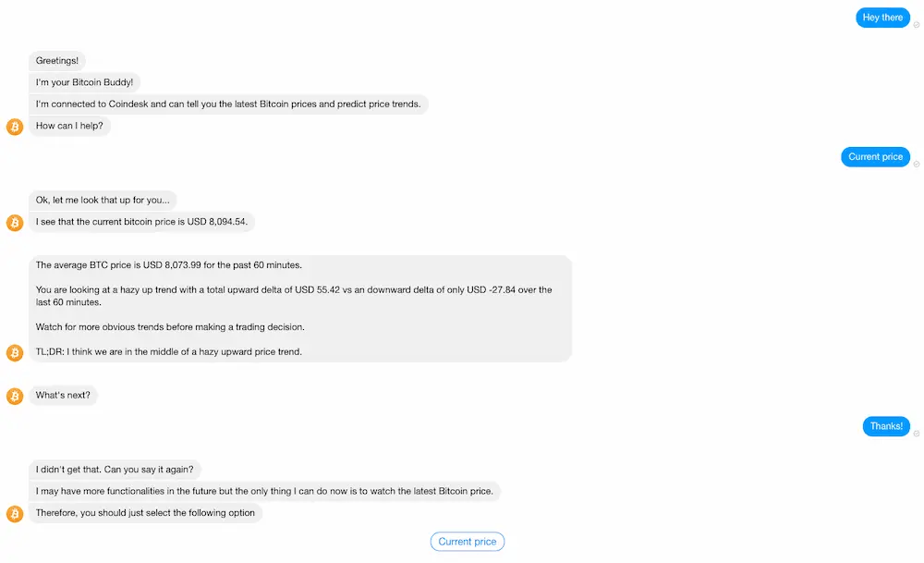Click Bitcoin avatar beside "Therefore, you should just select"
Viewport: 924px width, 563px height.
(x=15, y=514)
